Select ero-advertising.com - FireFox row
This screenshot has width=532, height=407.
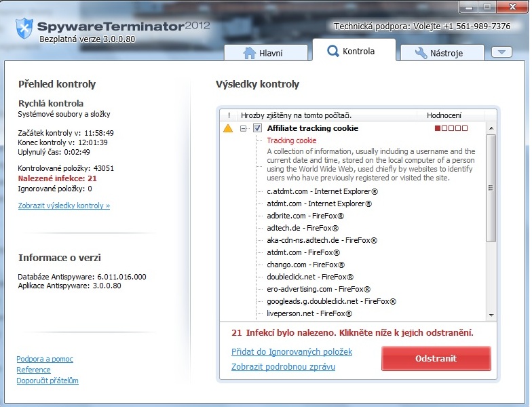coord(319,289)
